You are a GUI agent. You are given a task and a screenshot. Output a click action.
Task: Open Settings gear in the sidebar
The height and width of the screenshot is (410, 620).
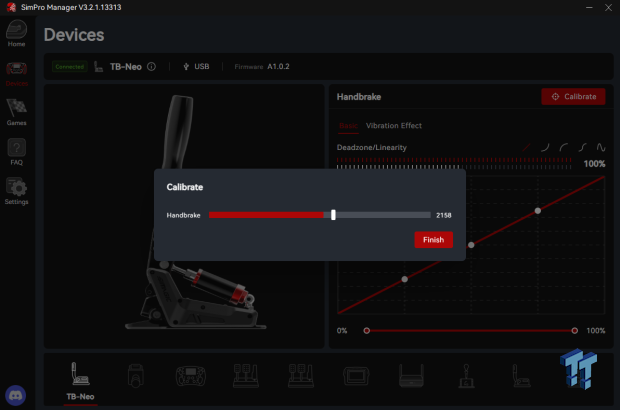[17, 191]
